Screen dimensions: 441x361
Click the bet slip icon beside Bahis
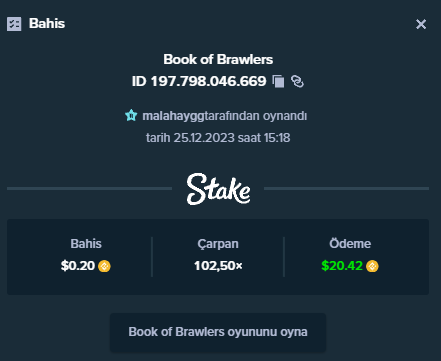coord(14,24)
